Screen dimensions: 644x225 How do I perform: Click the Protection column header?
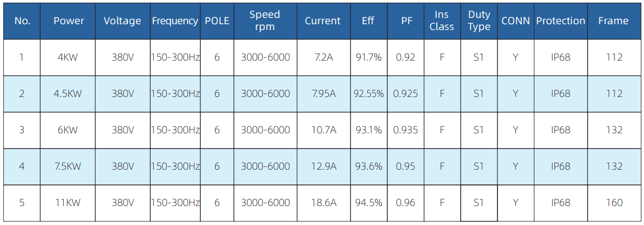point(560,21)
